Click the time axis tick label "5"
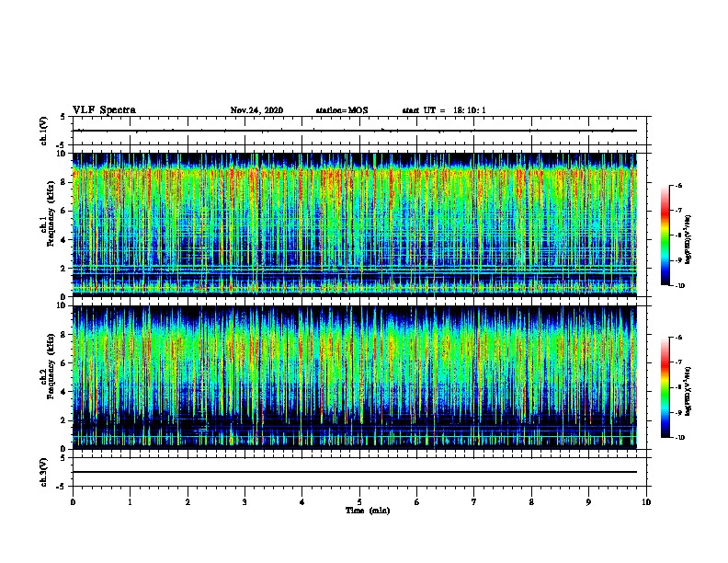728x563 pixels. click(x=359, y=502)
